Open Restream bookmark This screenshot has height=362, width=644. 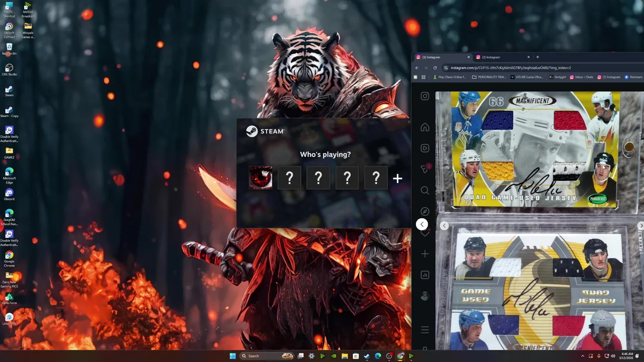coord(633,77)
